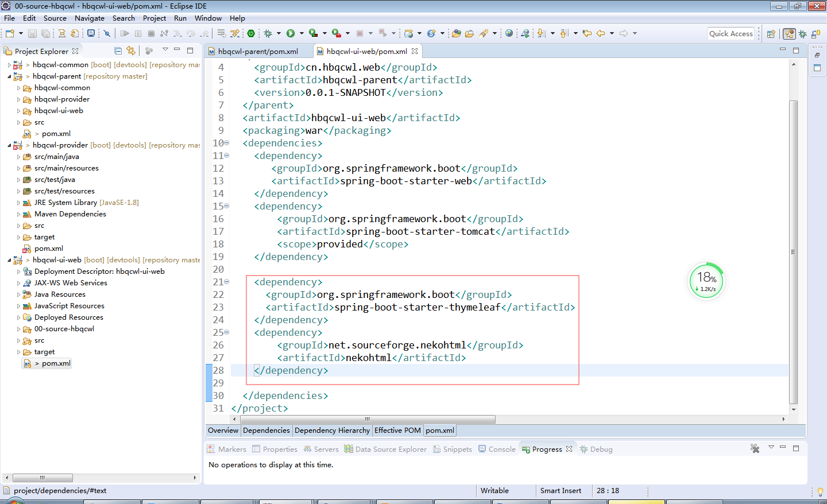Switch to the Markers view tab
This screenshot has height=504, width=827.
click(x=227, y=449)
